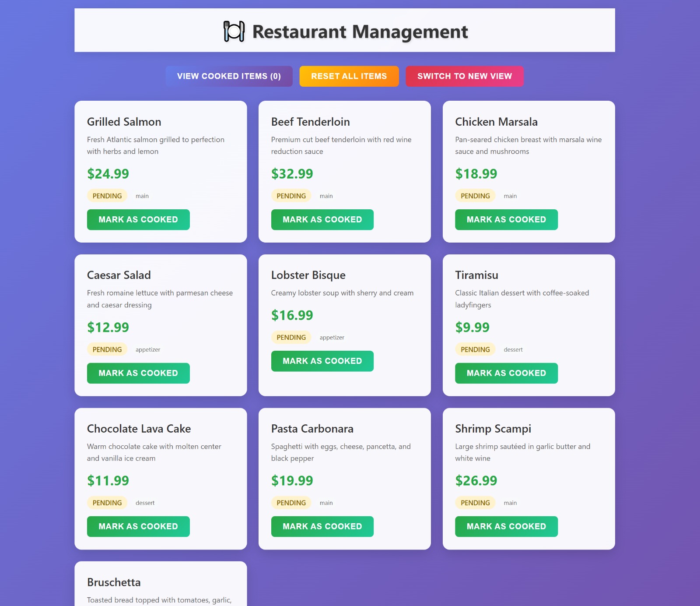Open View Cooked Items list
The width and height of the screenshot is (700, 606).
[x=229, y=76]
